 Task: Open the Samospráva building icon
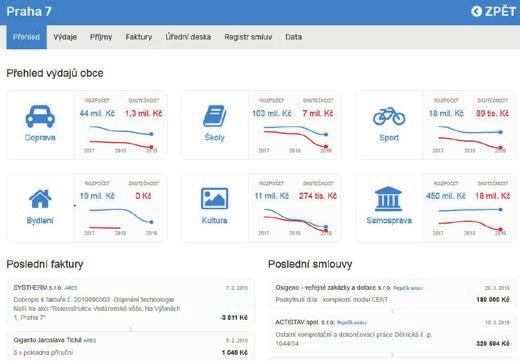(x=388, y=199)
